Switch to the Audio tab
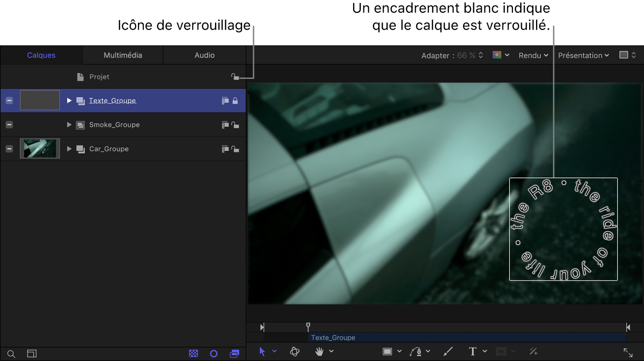 [204, 55]
